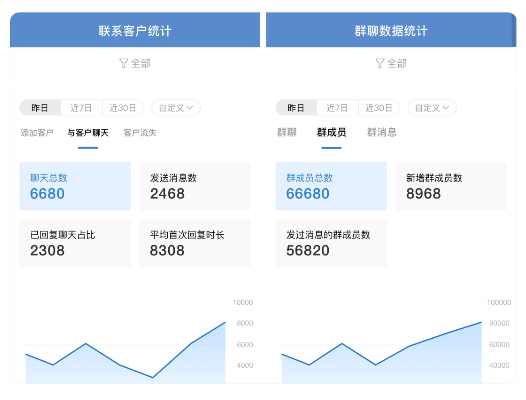Open the 自定义 dropdown in 群聊数据统计
The width and height of the screenshot is (526, 400).
[432, 108]
